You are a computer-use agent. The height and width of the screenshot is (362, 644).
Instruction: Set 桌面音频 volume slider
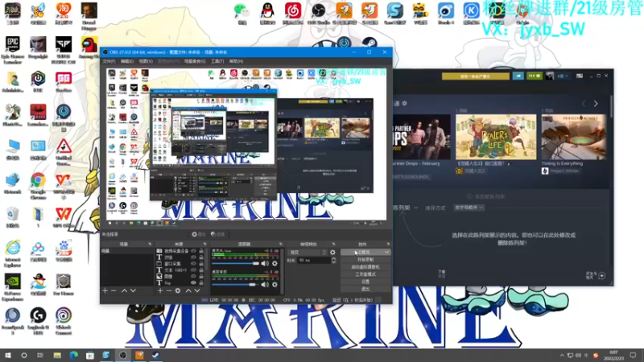pyautogui.click(x=236, y=285)
